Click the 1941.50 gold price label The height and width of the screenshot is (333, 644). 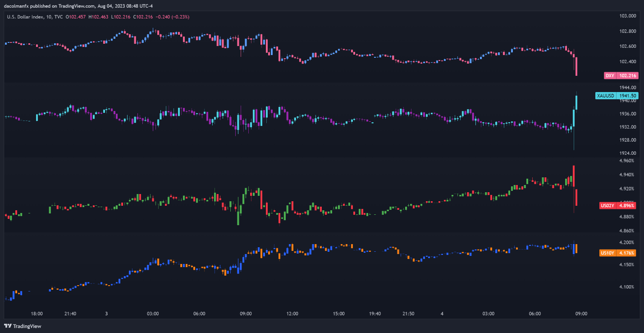coord(627,96)
